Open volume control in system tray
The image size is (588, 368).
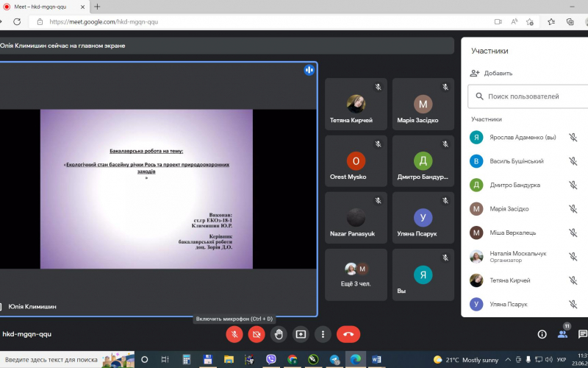coord(548,360)
